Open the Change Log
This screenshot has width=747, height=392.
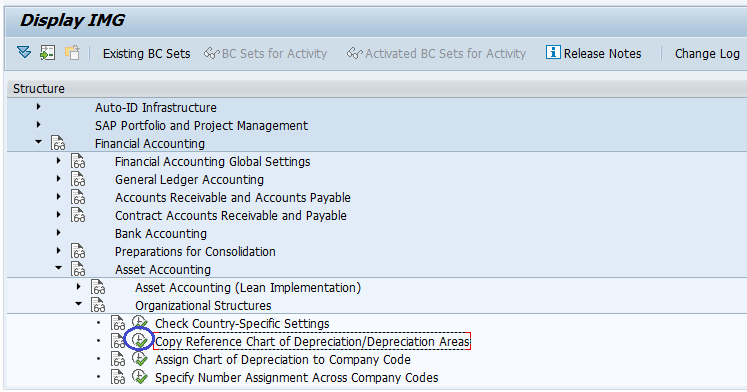(x=707, y=53)
